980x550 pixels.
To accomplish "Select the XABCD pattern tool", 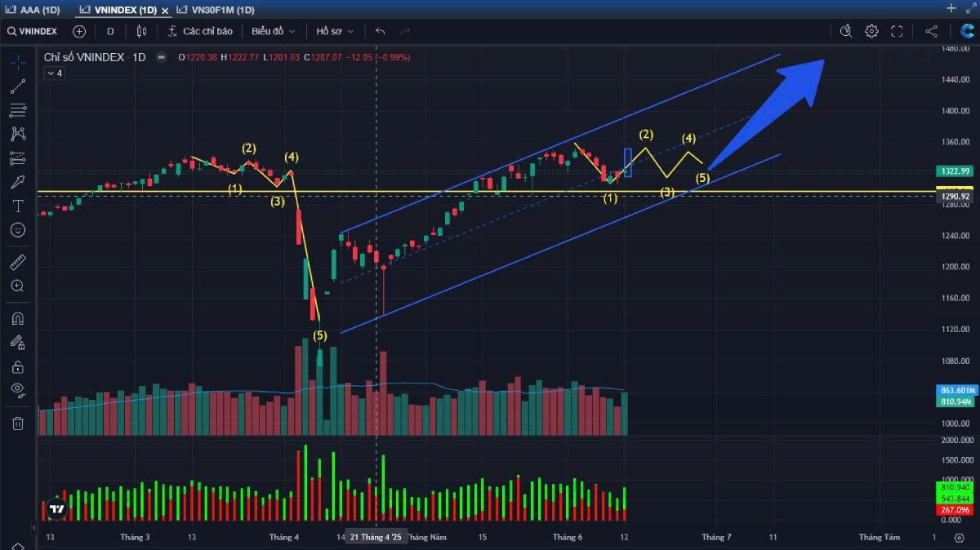I will [x=18, y=134].
